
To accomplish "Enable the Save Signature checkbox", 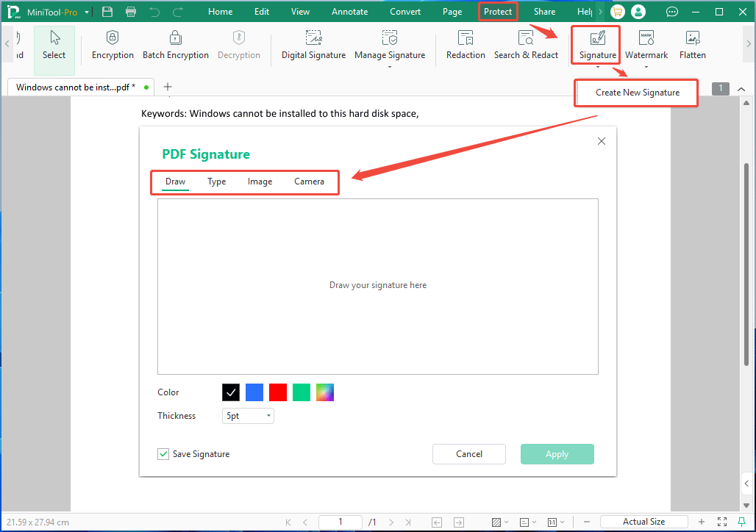I will click(163, 454).
